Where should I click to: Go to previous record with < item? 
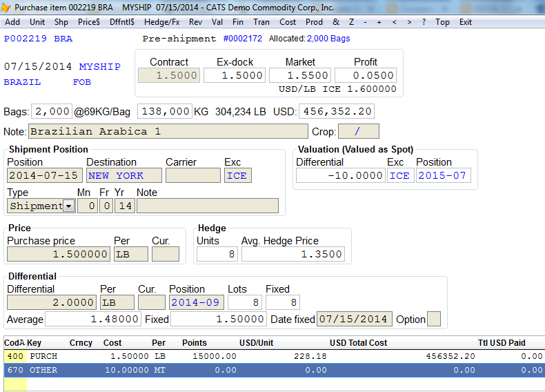click(394, 22)
